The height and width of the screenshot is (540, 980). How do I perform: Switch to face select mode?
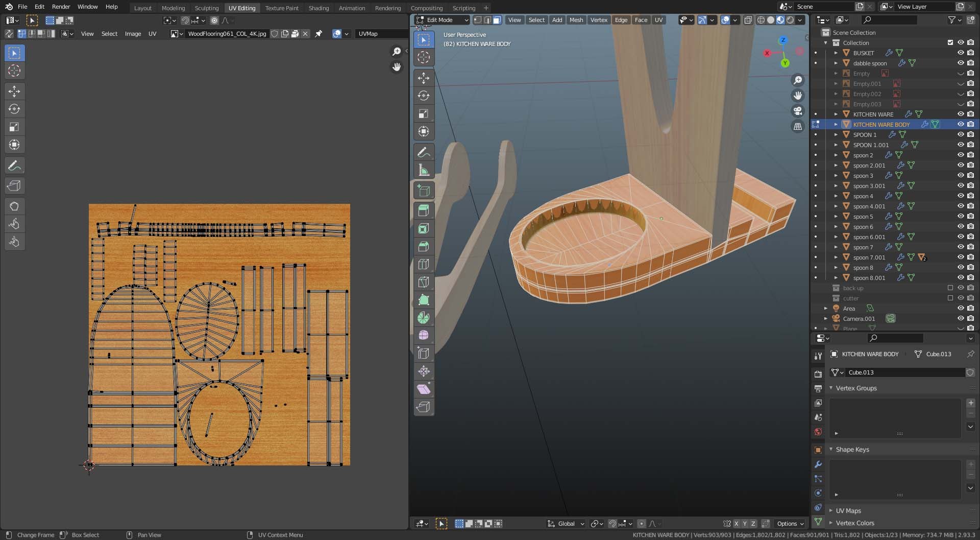pos(497,20)
